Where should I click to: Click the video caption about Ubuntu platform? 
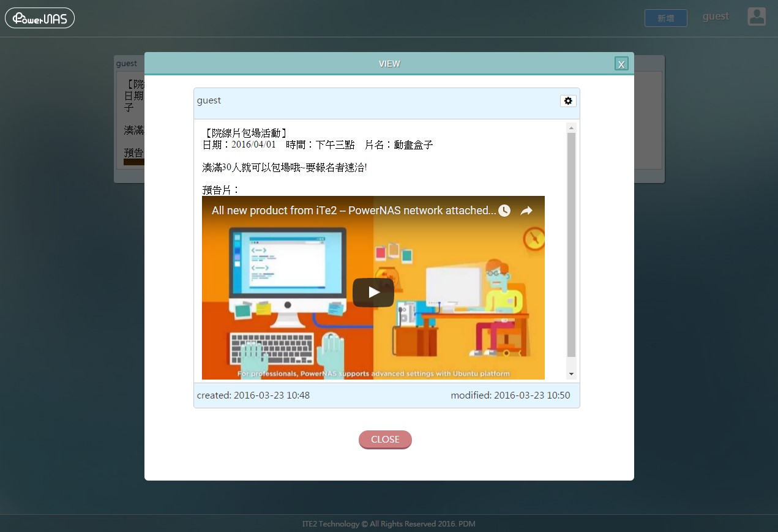[x=373, y=373]
